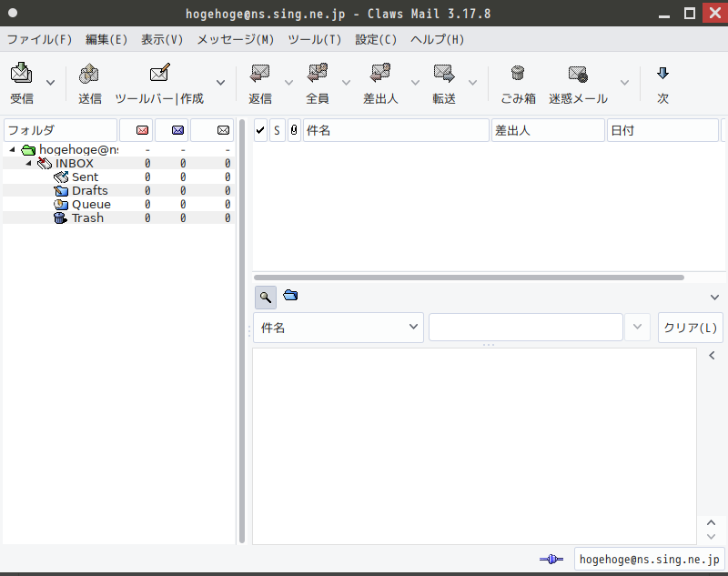Viewport: 728px width, 576px height.
Task: Select the INBOX folder
Action: (x=75, y=164)
